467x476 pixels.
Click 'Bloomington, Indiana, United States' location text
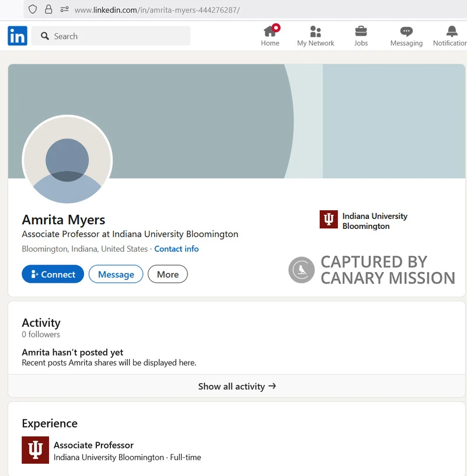pos(85,249)
